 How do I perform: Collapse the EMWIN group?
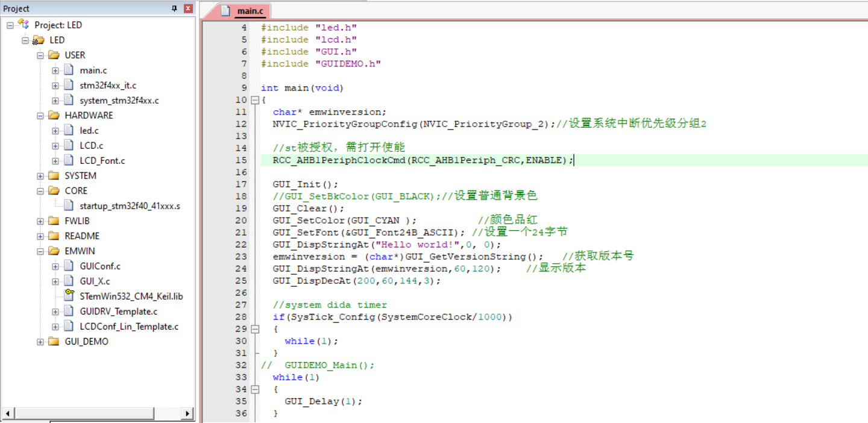tap(40, 251)
